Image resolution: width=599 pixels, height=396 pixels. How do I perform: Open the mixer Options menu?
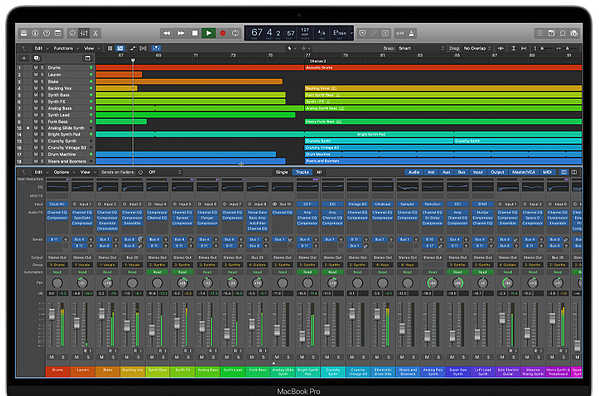[x=63, y=172]
